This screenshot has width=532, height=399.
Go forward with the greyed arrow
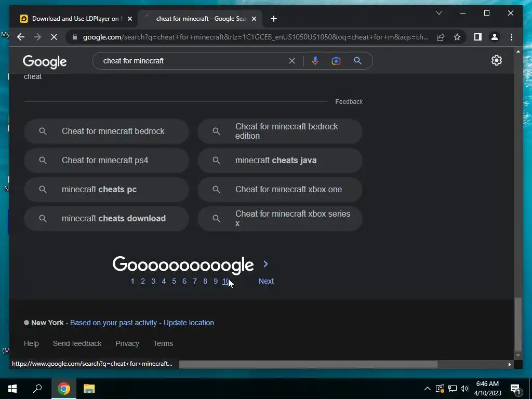coord(37,37)
